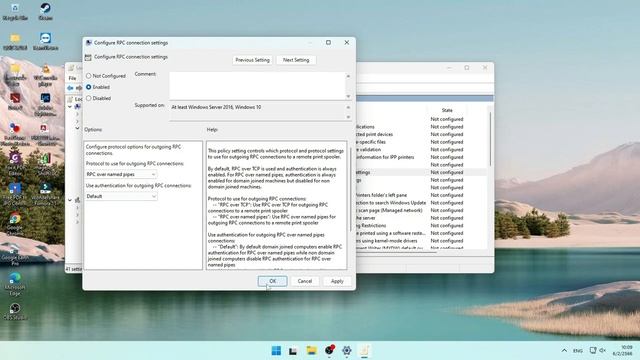Click the back arrow in policy editor toolbar
The image size is (640, 360).
(70, 88)
